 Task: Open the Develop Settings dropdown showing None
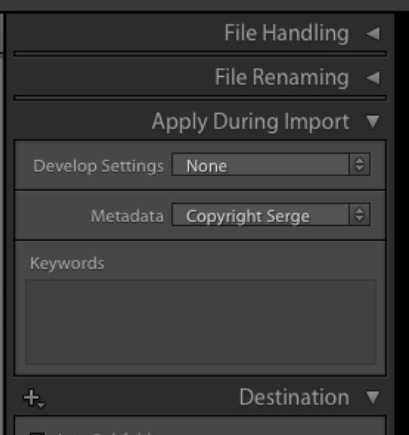[271, 164]
